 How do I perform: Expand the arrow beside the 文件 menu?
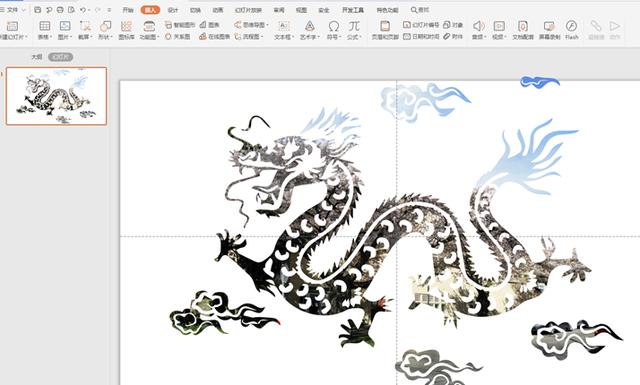click(x=24, y=9)
